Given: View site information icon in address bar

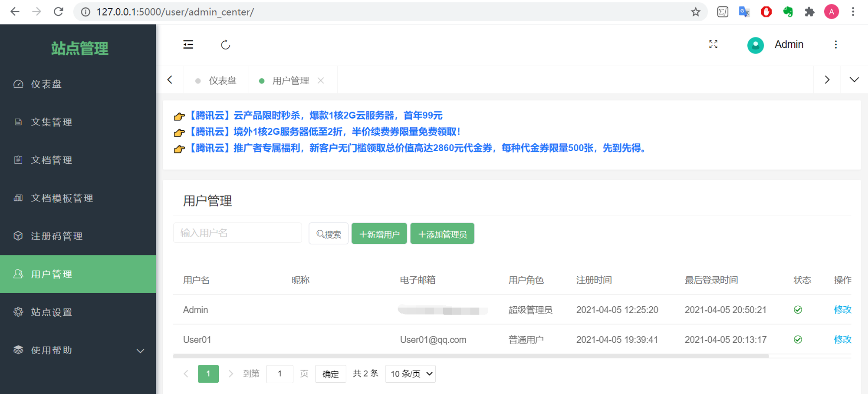Looking at the screenshot, I should click(x=86, y=12).
